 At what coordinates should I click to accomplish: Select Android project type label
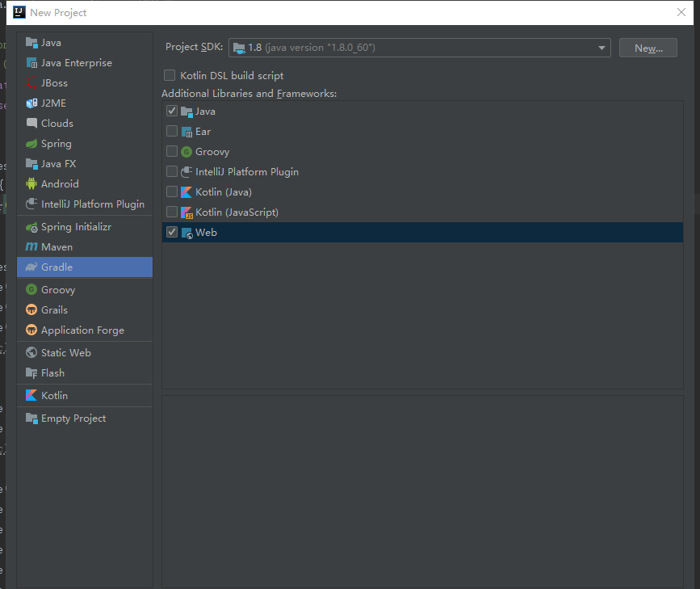point(60,184)
